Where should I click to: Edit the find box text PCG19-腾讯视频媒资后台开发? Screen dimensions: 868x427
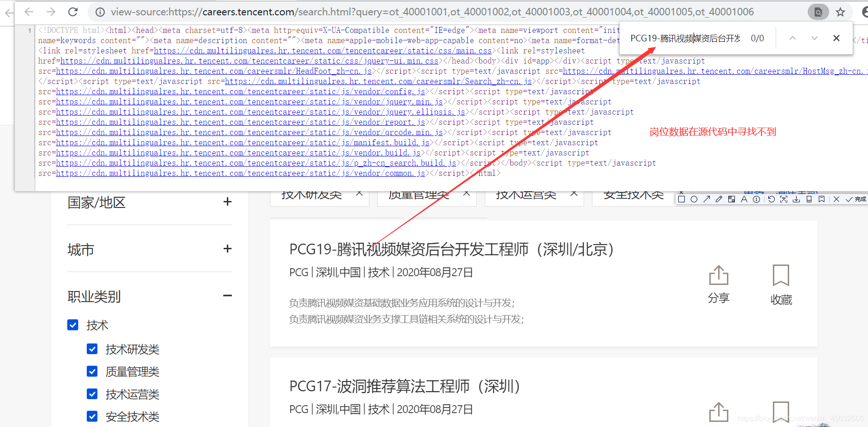pos(685,38)
